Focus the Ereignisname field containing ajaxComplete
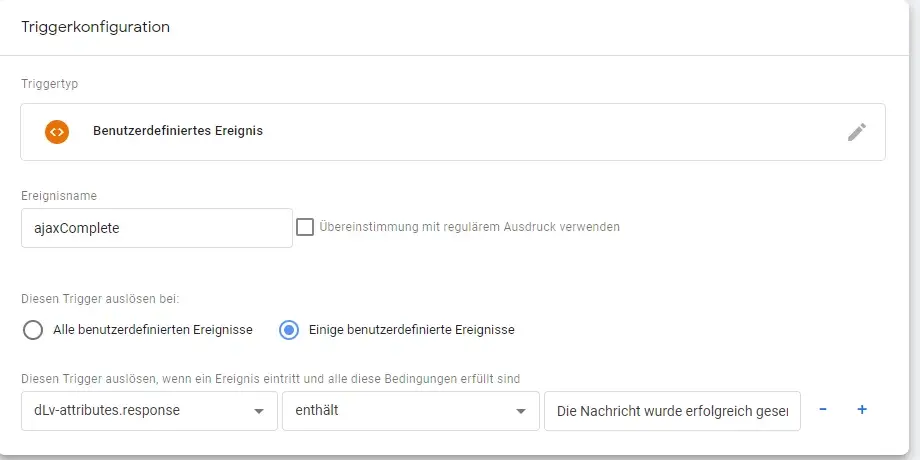The image size is (920, 460). (156, 228)
